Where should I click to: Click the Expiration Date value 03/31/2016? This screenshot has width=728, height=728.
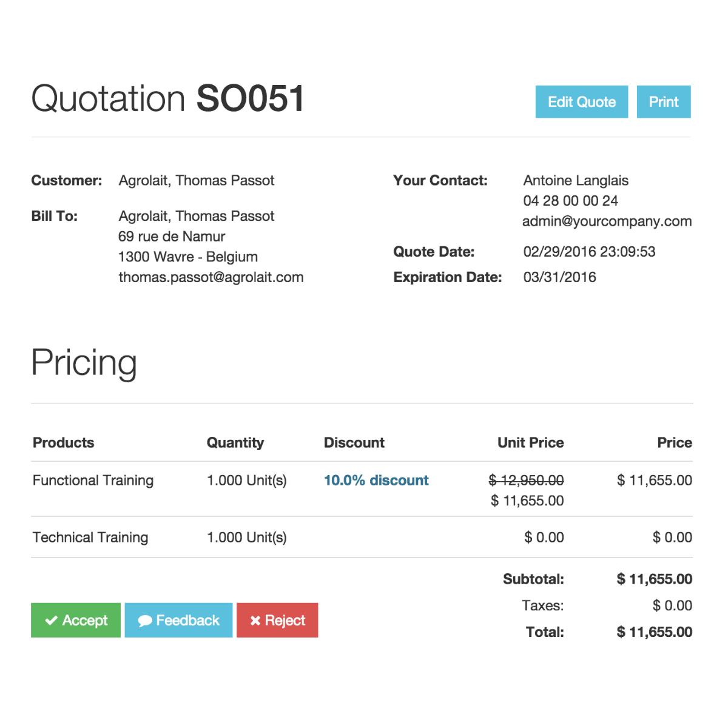[559, 277]
